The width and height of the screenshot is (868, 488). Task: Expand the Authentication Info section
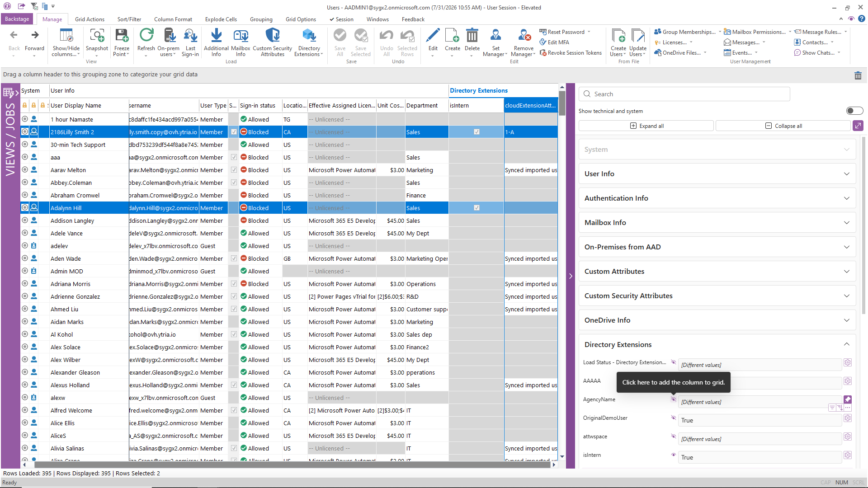pos(717,198)
